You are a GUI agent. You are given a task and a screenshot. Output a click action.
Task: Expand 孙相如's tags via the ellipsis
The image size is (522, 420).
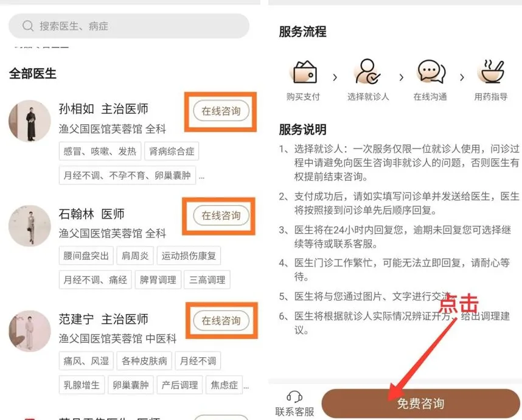[202, 177]
